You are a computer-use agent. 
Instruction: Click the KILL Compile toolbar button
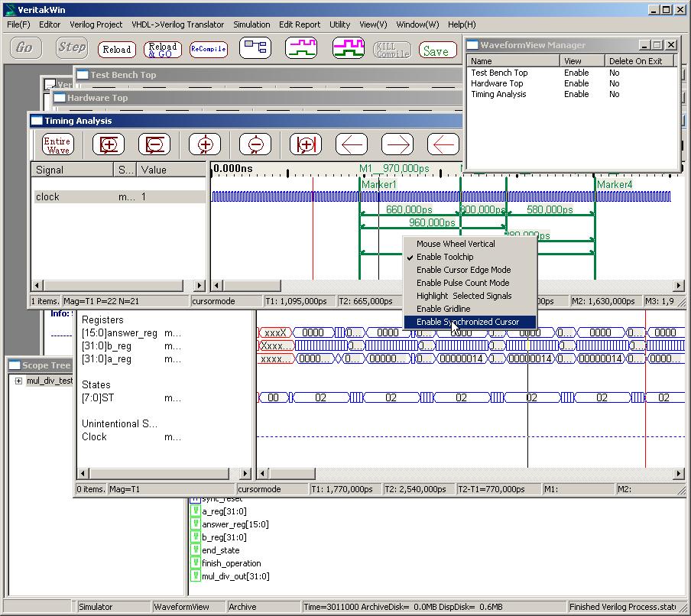click(392, 50)
